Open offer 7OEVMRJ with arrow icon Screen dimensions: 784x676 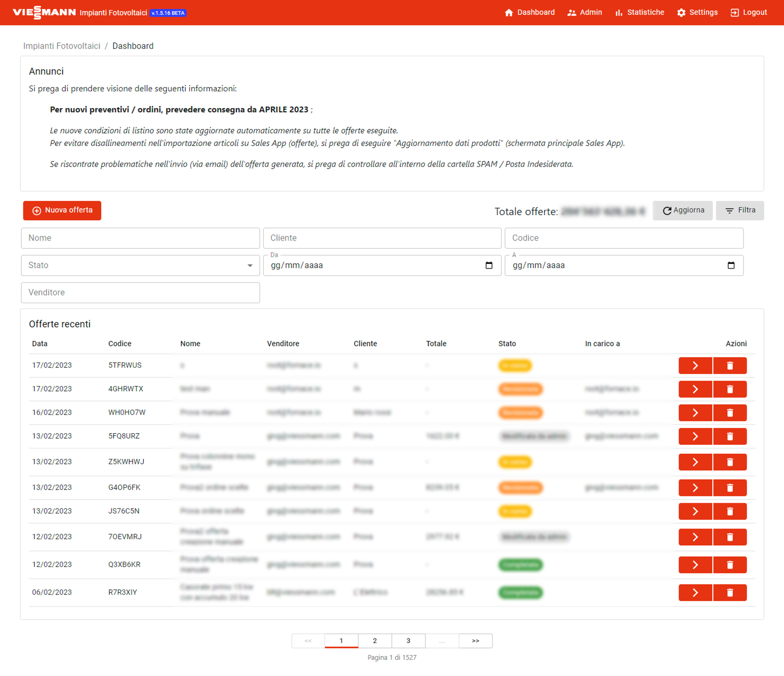pyautogui.click(x=695, y=537)
